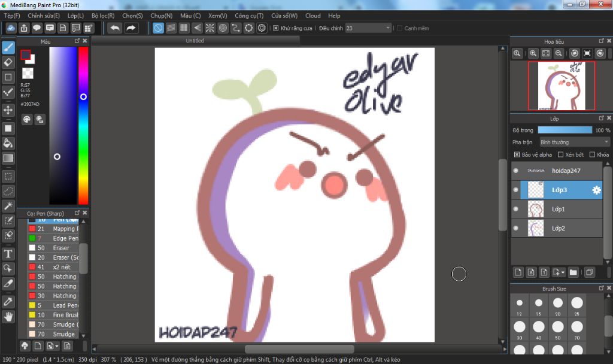Zoom out on Navigator panel

click(559, 53)
